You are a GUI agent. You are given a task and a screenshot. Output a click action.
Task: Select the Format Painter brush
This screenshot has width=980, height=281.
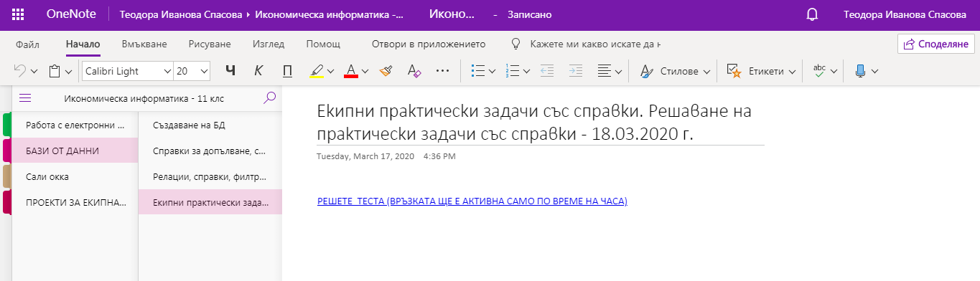386,71
